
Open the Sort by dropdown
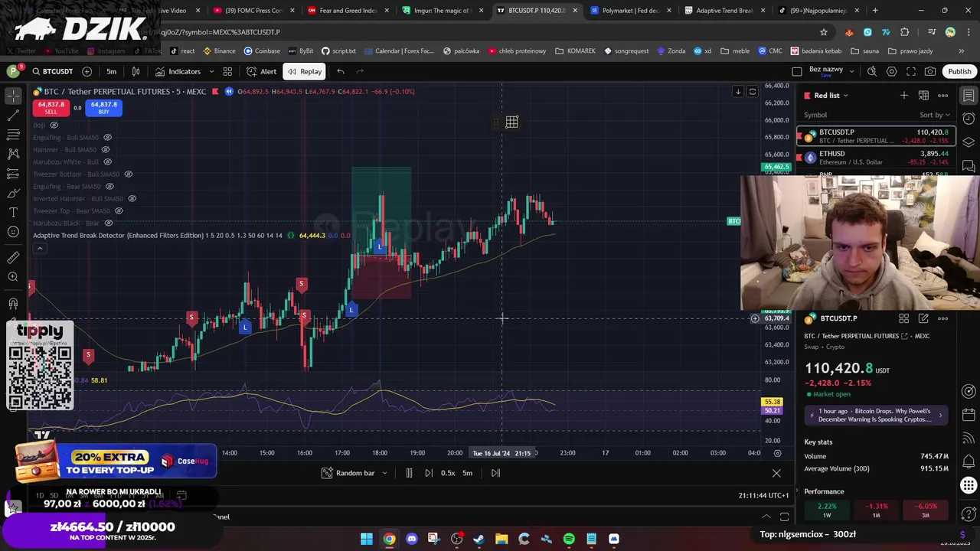tap(935, 115)
